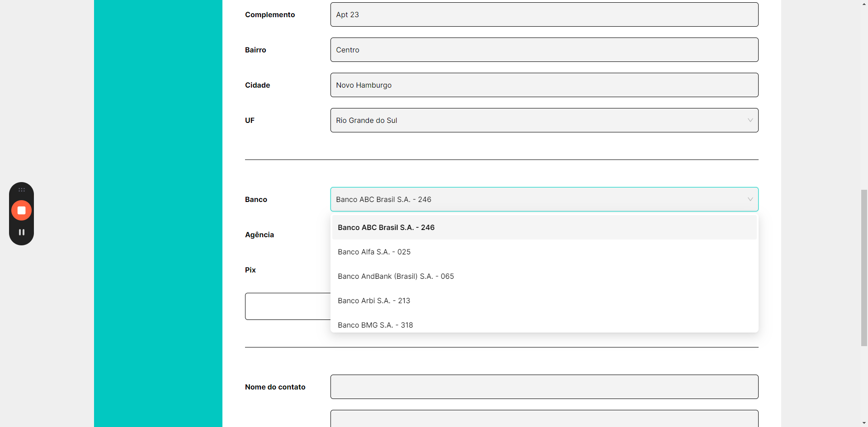Click the Pix label
The height and width of the screenshot is (427, 868).
[250, 270]
